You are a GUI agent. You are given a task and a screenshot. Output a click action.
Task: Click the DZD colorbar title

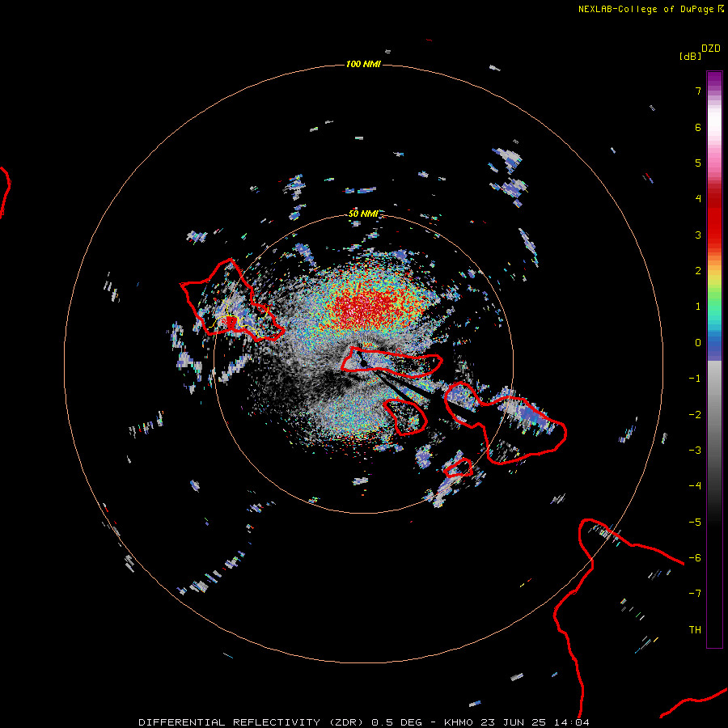point(711,49)
